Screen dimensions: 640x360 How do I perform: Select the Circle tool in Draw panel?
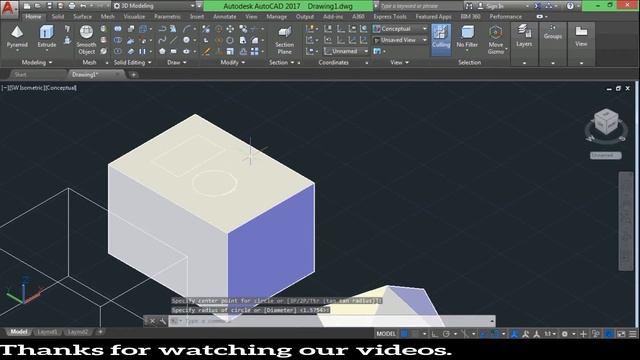[187, 40]
